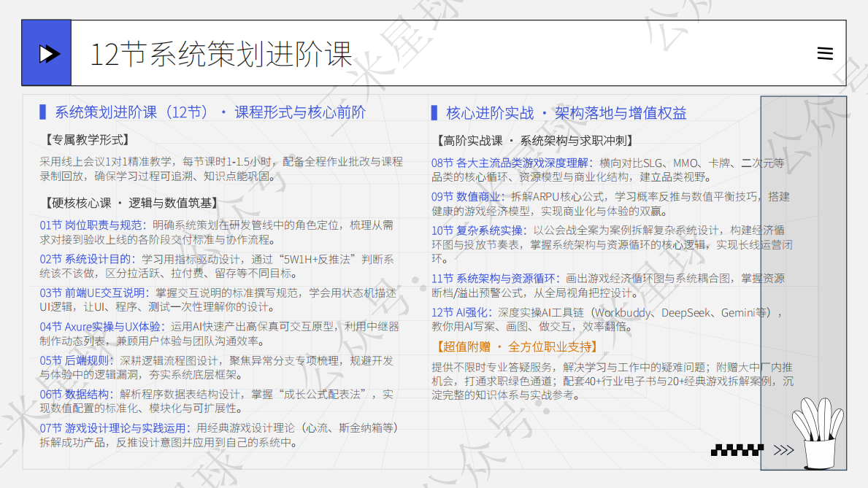Viewport: 868px width, 488px height.
Task: Open the hamburger menu icon
Action: pyautogui.click(x=825, y=53)
